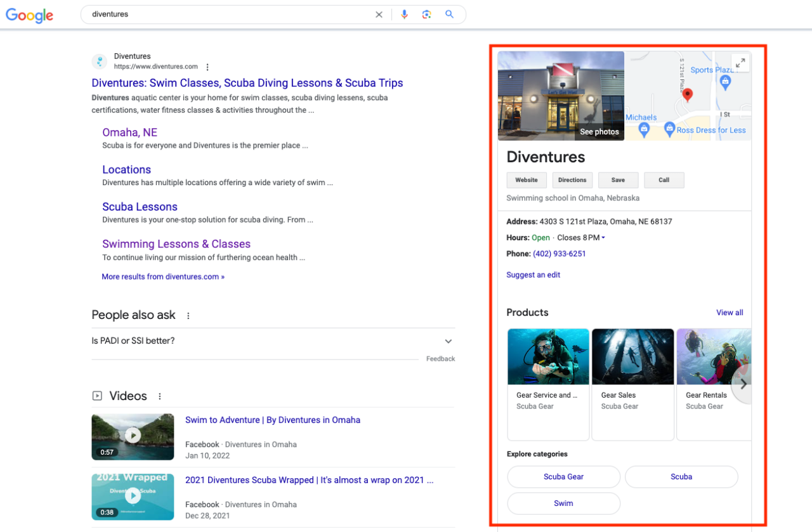Image resolution: width=812 pixels, height=532 pixels.
Task: Advance the Products carousel with the right arrow
Action: click(742, 383)
